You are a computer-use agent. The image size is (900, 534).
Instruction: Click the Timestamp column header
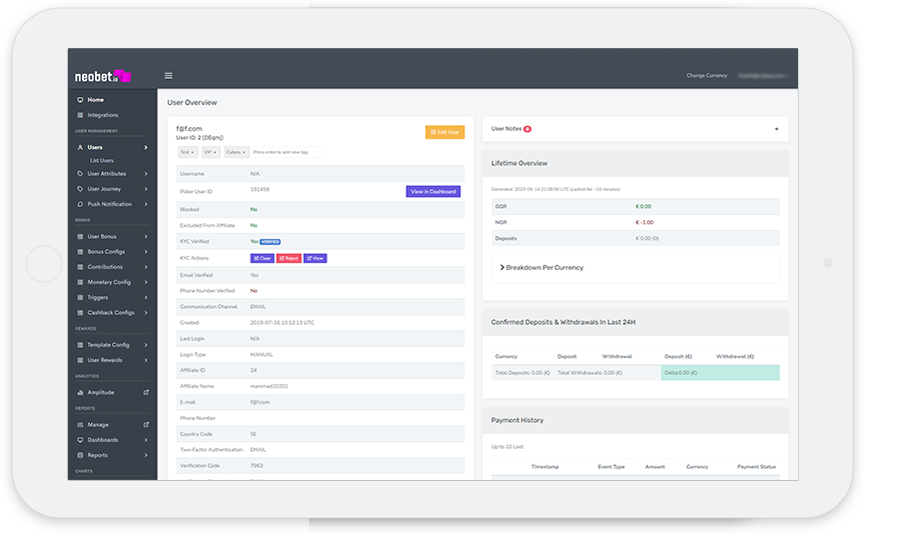545,467
